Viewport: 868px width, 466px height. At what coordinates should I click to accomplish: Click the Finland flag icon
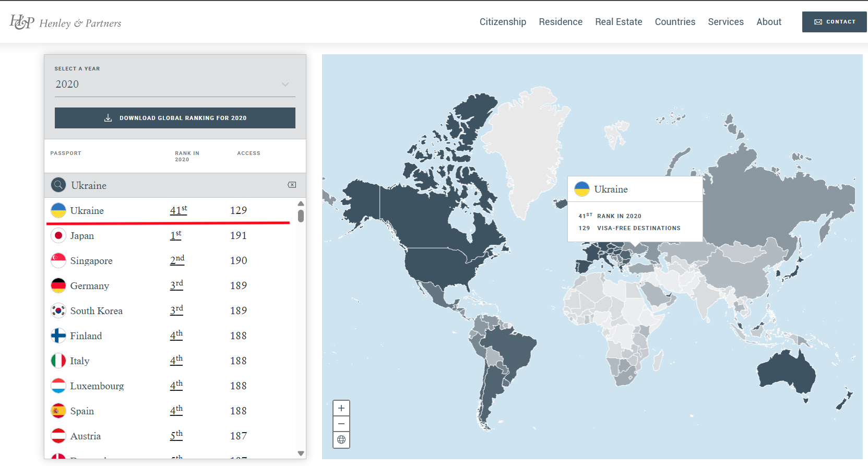point(58,336)
